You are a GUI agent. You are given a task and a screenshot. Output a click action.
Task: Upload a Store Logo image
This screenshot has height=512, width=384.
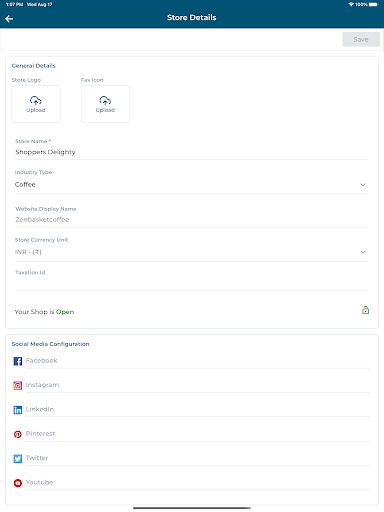point(36,104)
